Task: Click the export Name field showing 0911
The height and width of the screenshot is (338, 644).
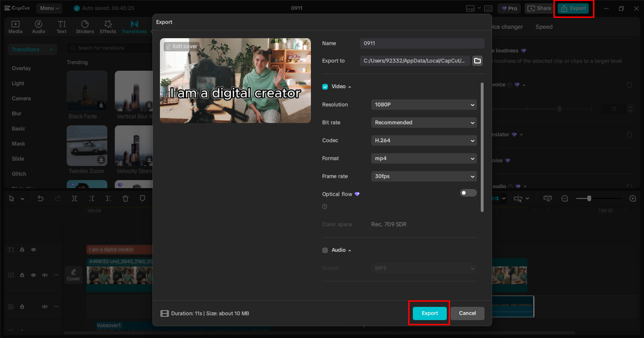Action: point(421,43)
